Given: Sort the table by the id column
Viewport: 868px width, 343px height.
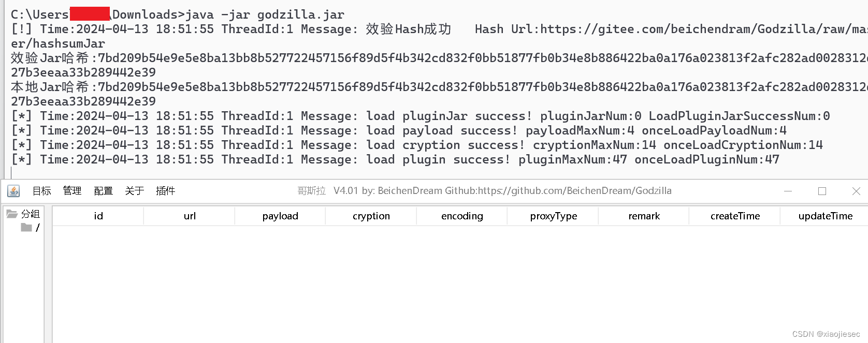Looking at the screenshot, I should click(x=98, y=216).
